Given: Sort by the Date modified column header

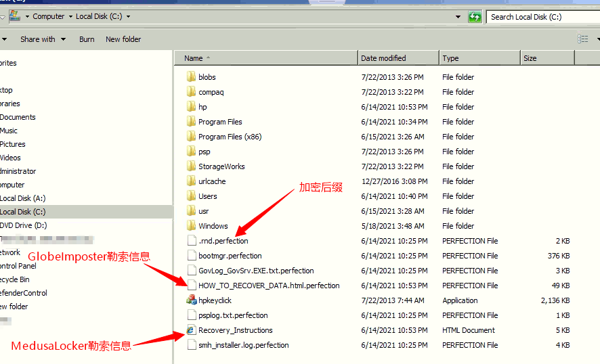Looking at the screenshot, I should click(x=398, y=58).
